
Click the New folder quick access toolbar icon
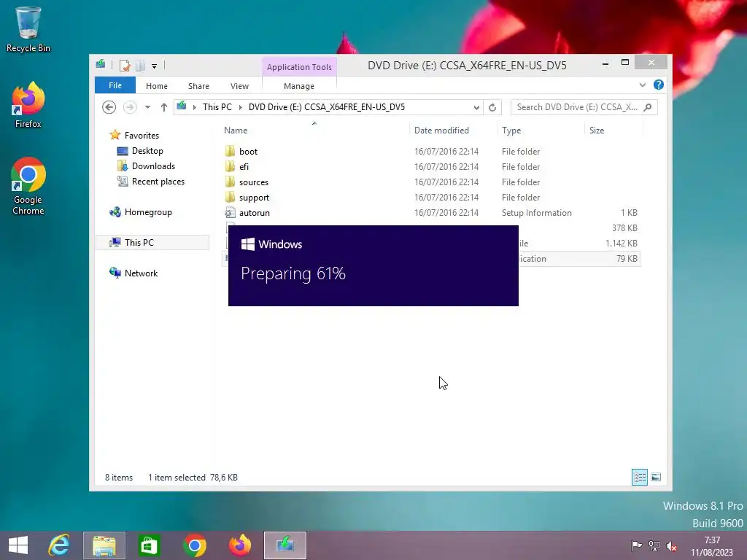coord(140,66)
